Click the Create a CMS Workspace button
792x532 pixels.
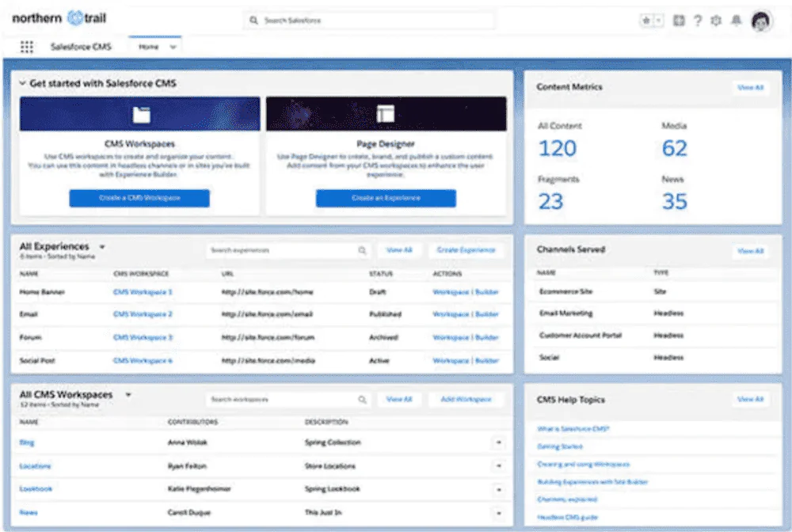(x=139, y=198)
